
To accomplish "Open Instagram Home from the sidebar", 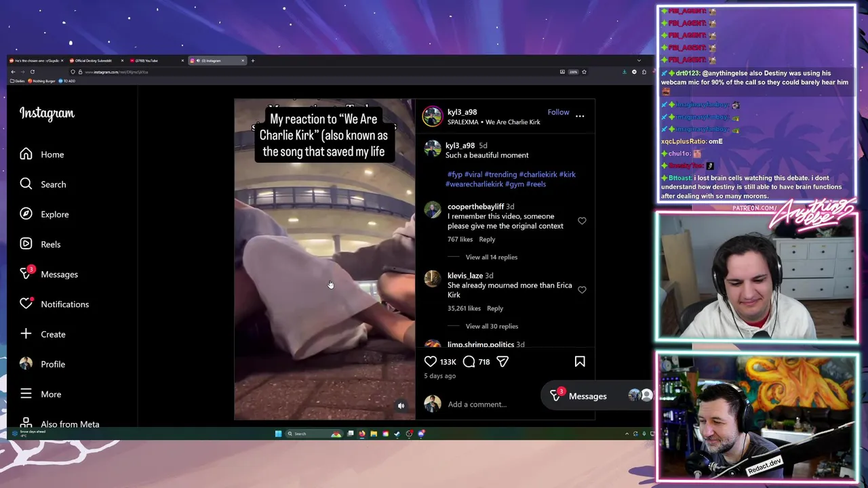I will [x=42, y=155].
